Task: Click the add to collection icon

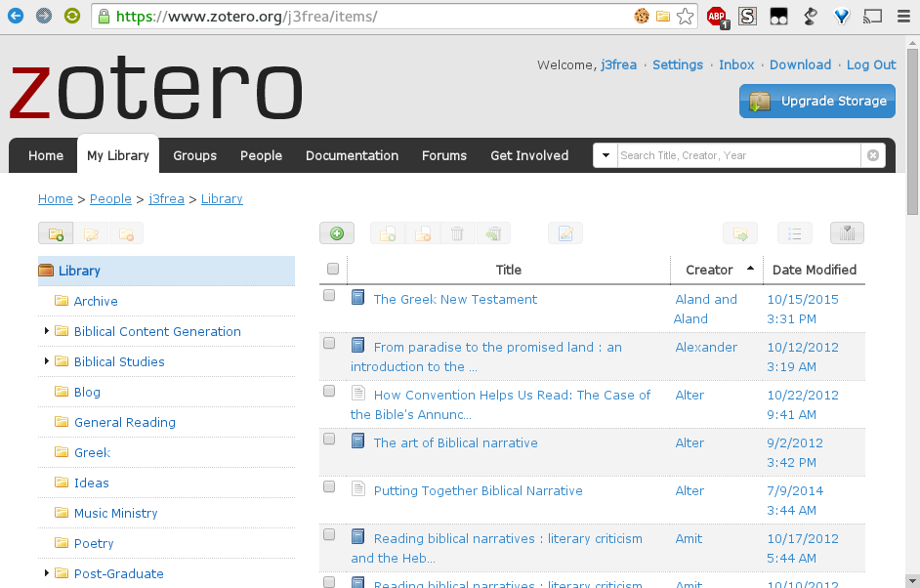Action: point(388,233)
